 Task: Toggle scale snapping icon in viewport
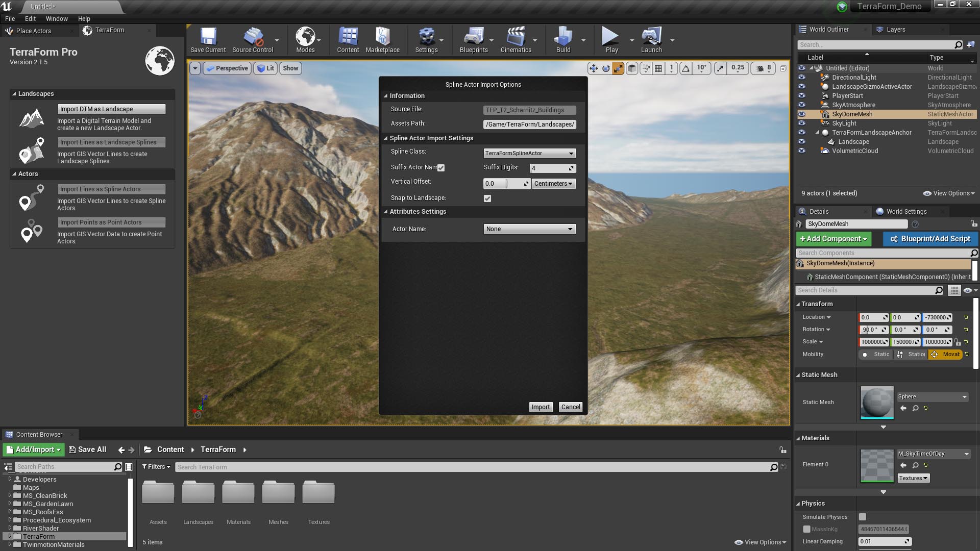click(x=720, y=68)
